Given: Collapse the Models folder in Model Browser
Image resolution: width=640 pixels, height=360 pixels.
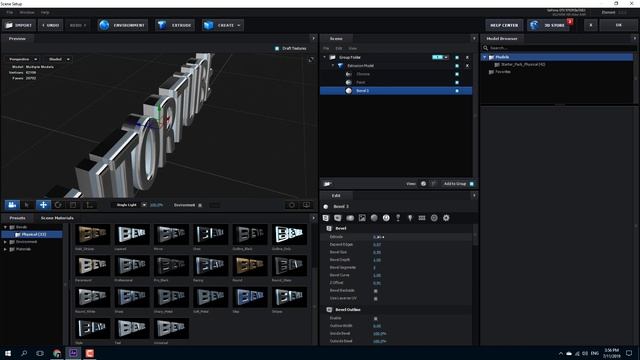Looking at the screenshot, I should [484, 57].
